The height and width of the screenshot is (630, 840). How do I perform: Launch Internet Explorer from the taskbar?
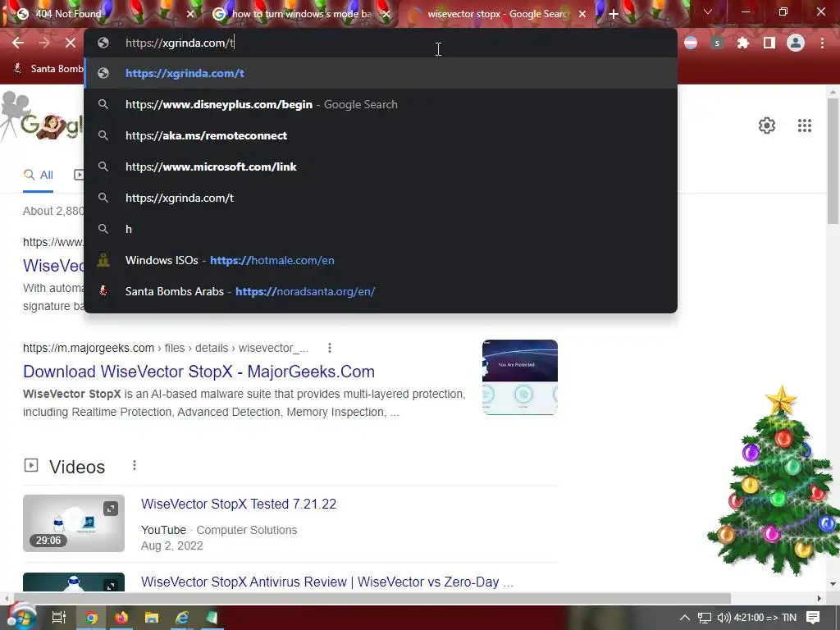tap(181, 618)
